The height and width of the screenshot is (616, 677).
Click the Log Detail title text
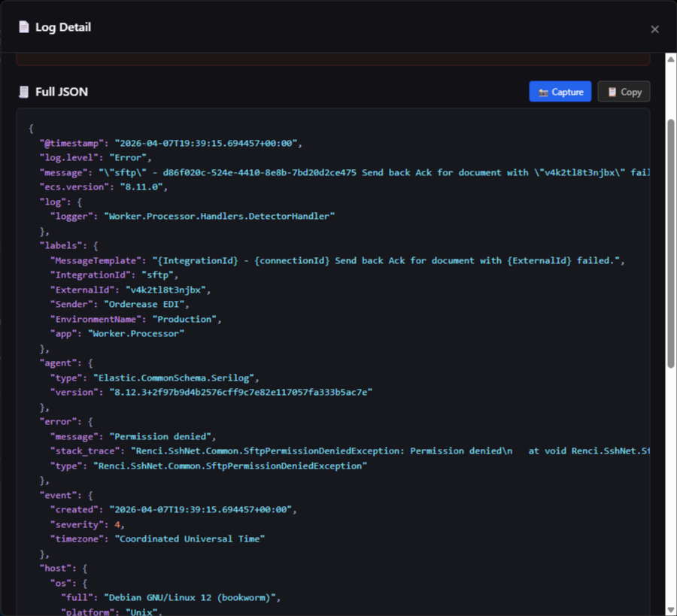coord(63,27)
